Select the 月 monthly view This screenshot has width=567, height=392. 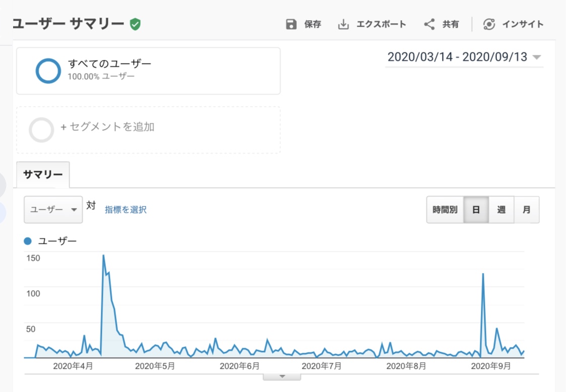coord(527,210)
